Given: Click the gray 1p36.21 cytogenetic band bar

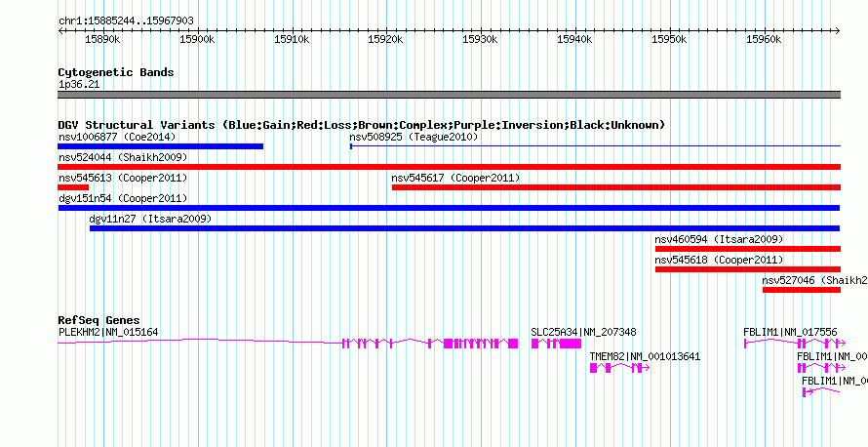Looking at the screenshot, I should [450, 95].
